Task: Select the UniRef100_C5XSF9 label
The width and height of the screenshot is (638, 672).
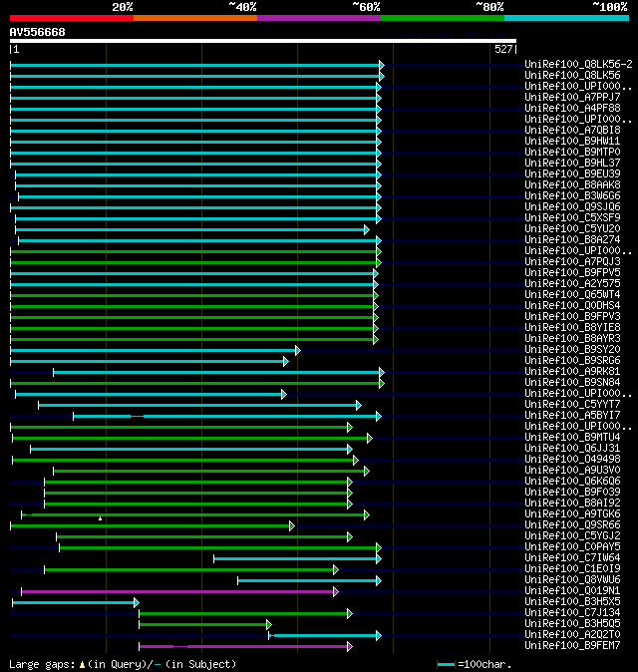Action: coord(572,217)
